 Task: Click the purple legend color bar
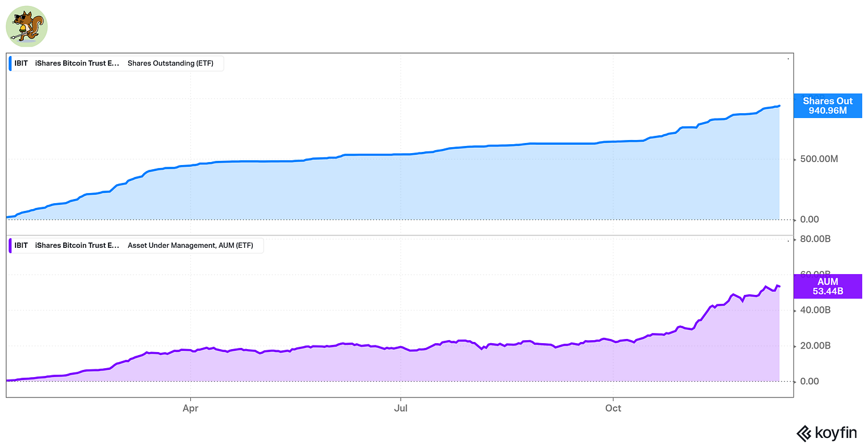point(10,245)
